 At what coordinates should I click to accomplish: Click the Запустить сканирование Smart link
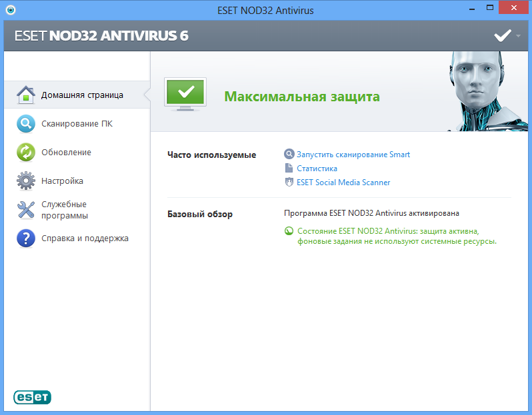[353, 155]
